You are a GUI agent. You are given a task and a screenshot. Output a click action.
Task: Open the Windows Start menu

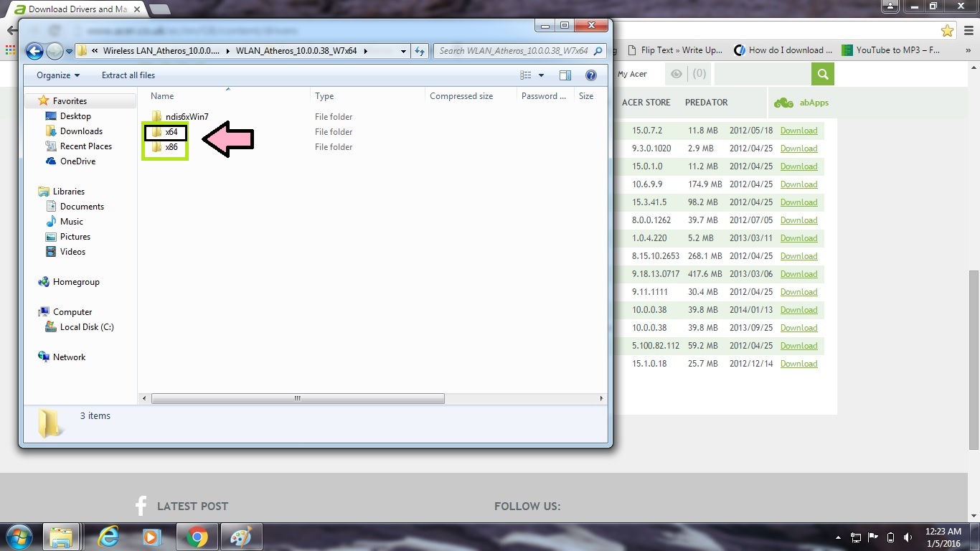point(19,537)
